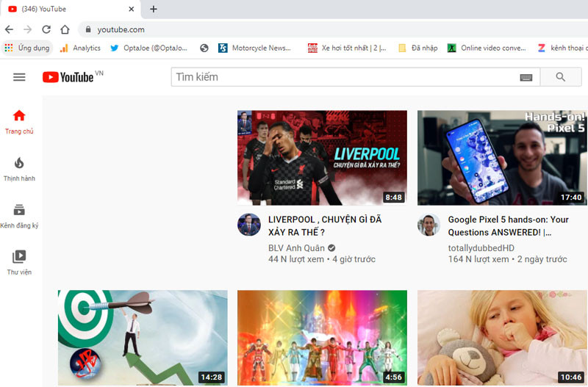Open Online video converter bookmark
This screenshot has height=387, width=588.
tap(487, 48)
